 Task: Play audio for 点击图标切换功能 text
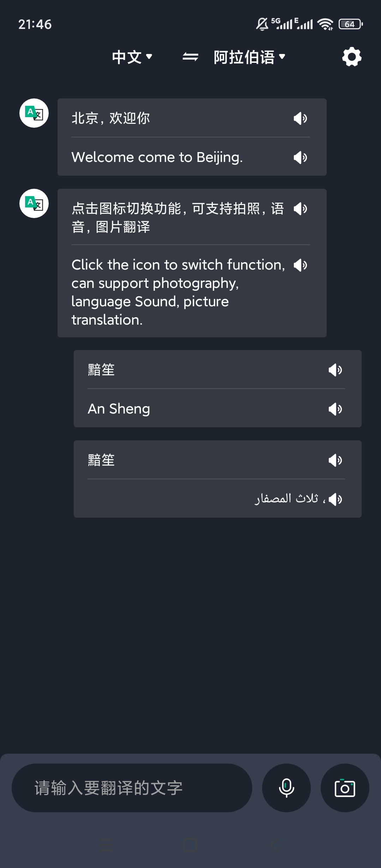coord(301,209)
